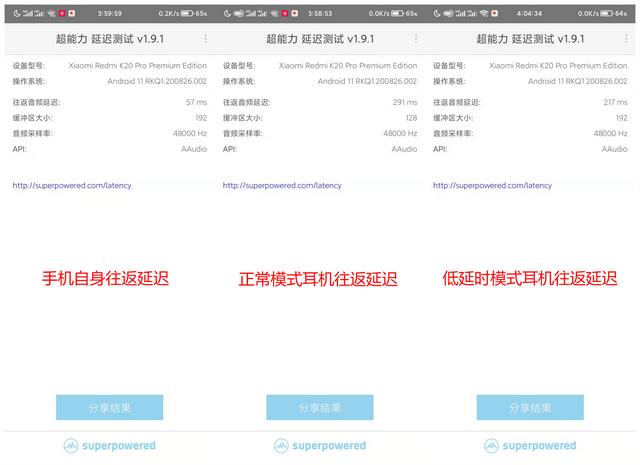Tap superpowered waveform logo in left screenshot

[71, 445]
